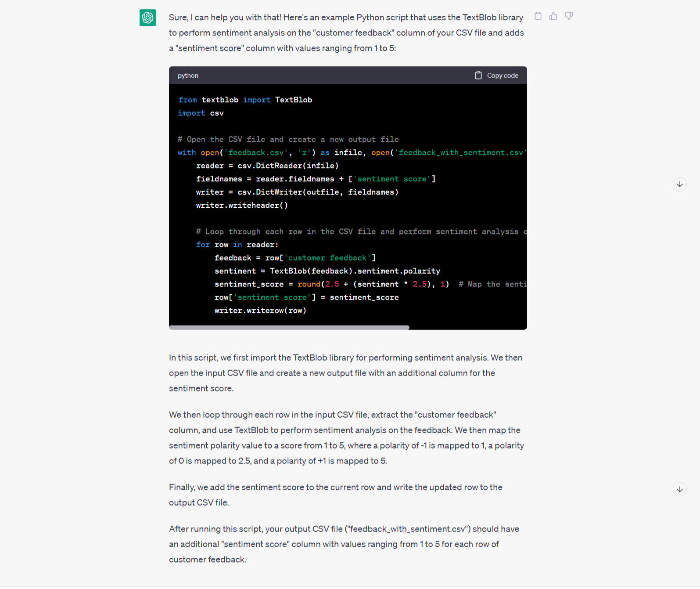This screenshot has width=700, height=589.
Task: Select the python language label on the code block
Action: tap(188, 75)
